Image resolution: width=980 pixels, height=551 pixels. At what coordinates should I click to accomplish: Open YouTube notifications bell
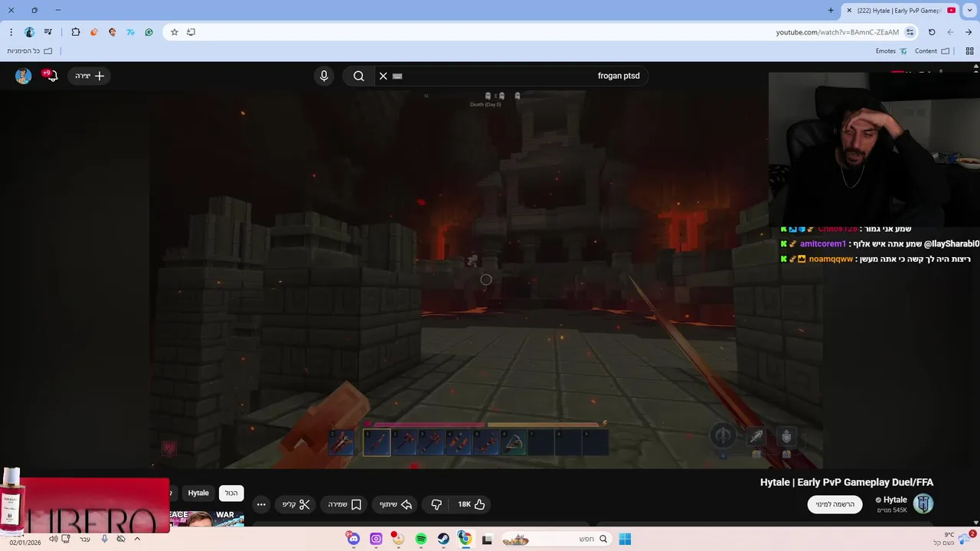coord(51,76)
